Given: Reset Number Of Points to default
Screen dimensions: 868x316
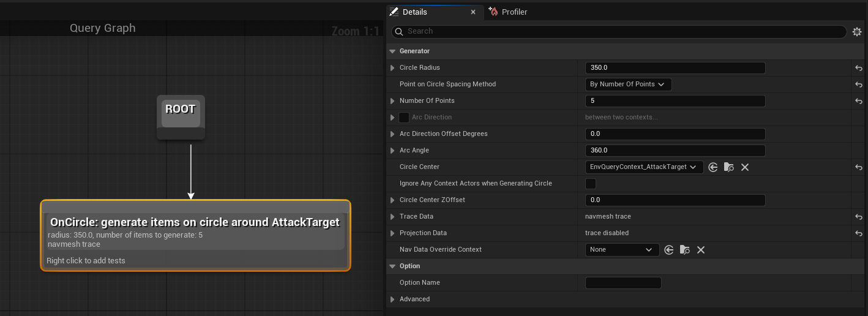Looking at the screenshot, I should pyautogui.click(x=859, y=101).
